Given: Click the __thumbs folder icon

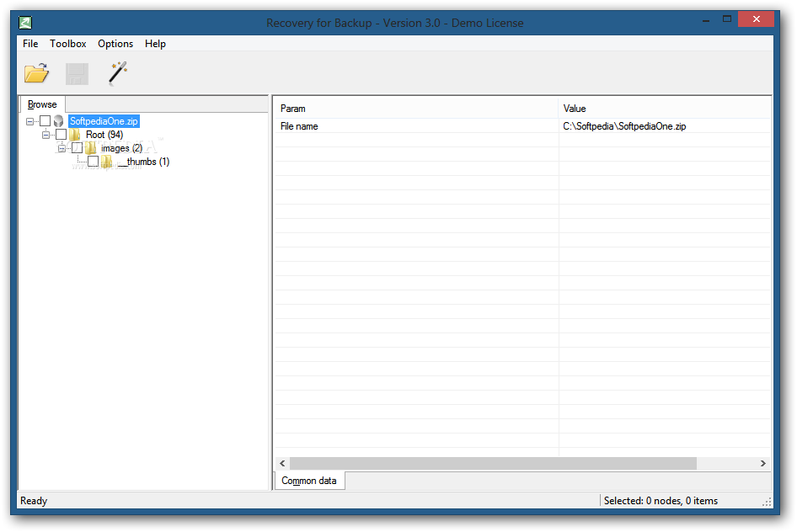Looking at the screenshot, I should click(107, 162).
